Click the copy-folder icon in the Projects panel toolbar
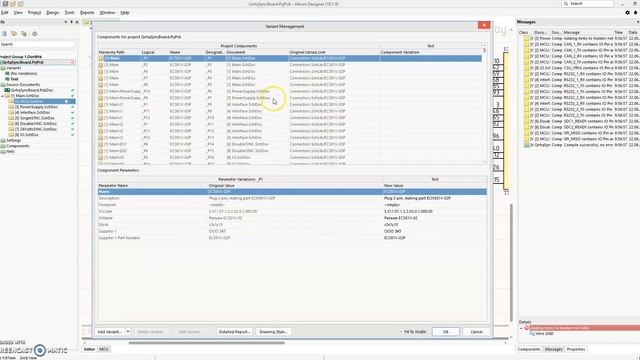The image size is (640, 360). [x=24, y=34]
